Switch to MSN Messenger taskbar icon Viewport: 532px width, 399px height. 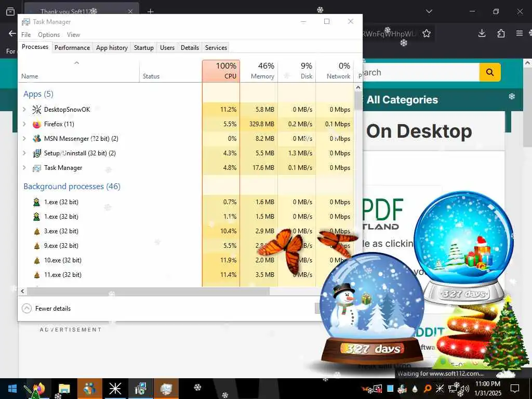click(x=89, y=389)
